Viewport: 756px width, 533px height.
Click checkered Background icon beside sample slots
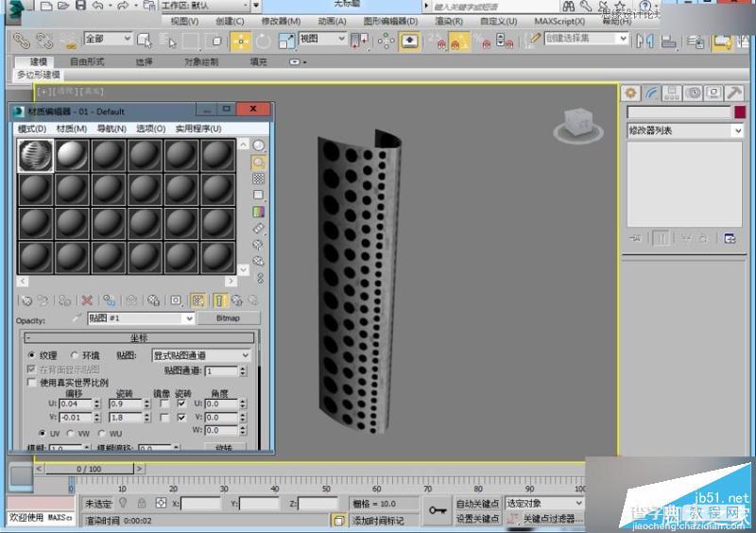point(258,179)
